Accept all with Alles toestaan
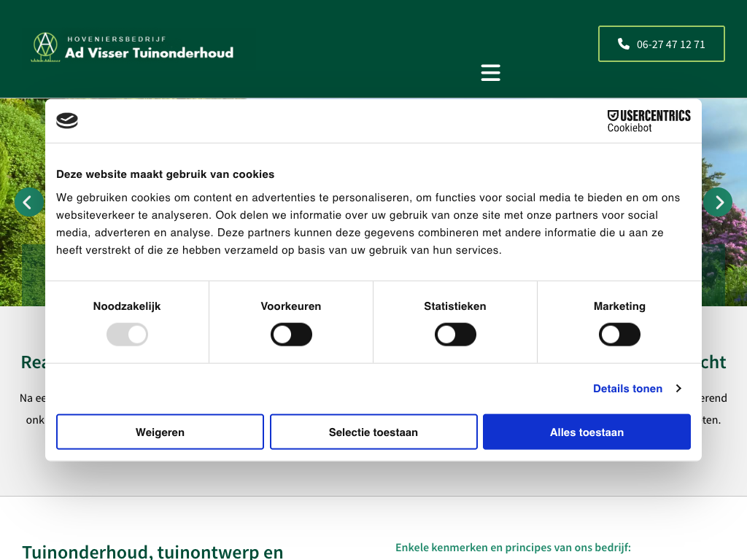Screen dimensions: 747x560 point(587,432)
